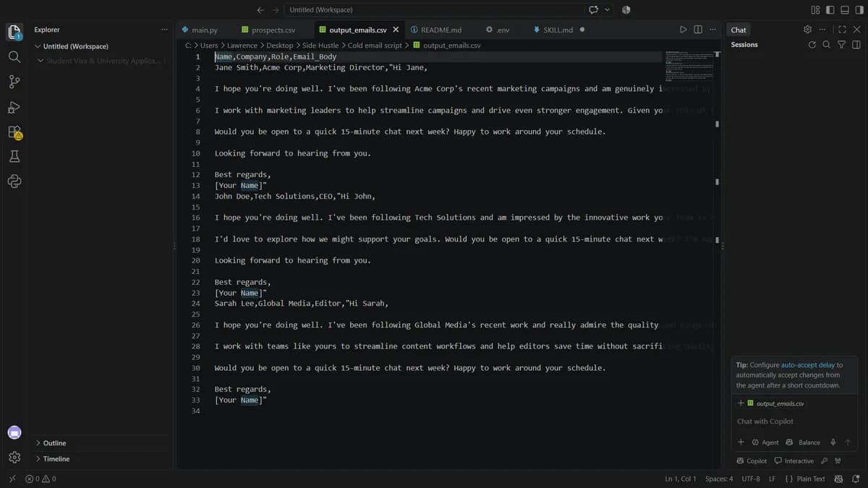The height and width of the screenshot is (488, 868).
Task: Refresh the chat Sessions list
Action: [812, 45]
